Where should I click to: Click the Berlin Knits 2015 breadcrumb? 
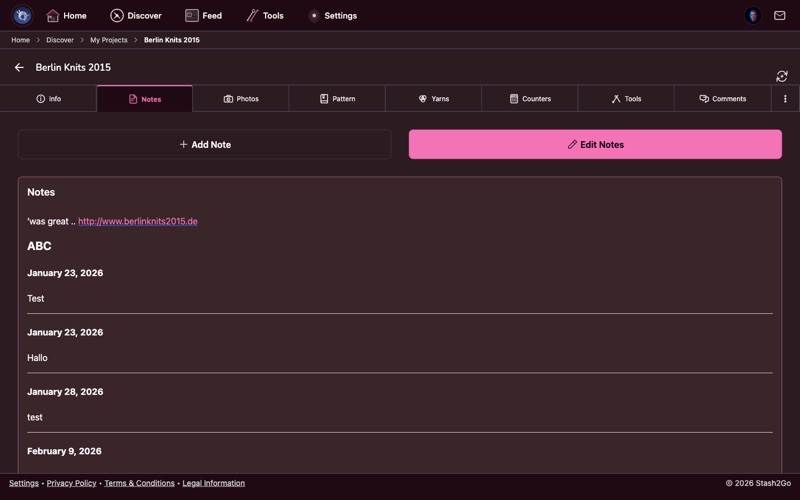click(x=171, y=40)
